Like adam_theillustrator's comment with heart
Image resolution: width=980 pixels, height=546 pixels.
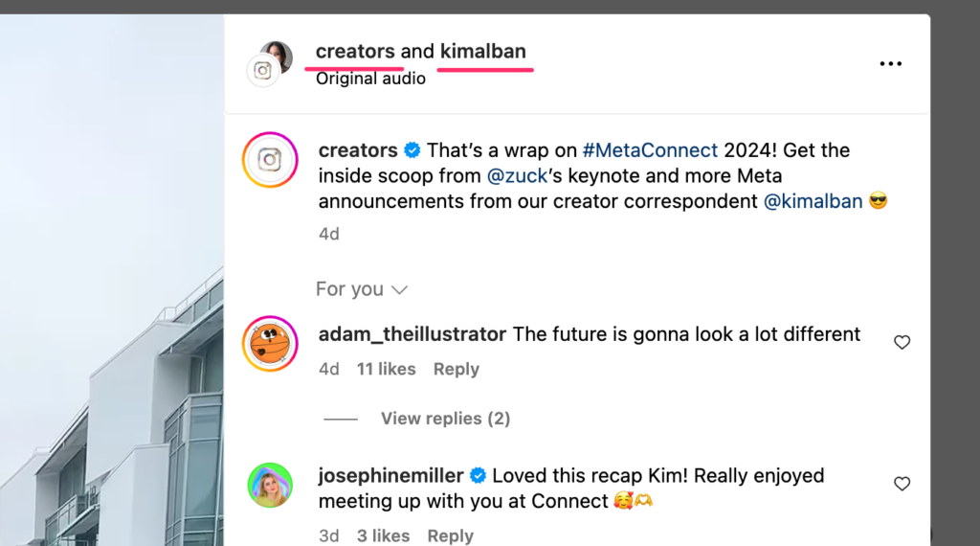[902, 342]
